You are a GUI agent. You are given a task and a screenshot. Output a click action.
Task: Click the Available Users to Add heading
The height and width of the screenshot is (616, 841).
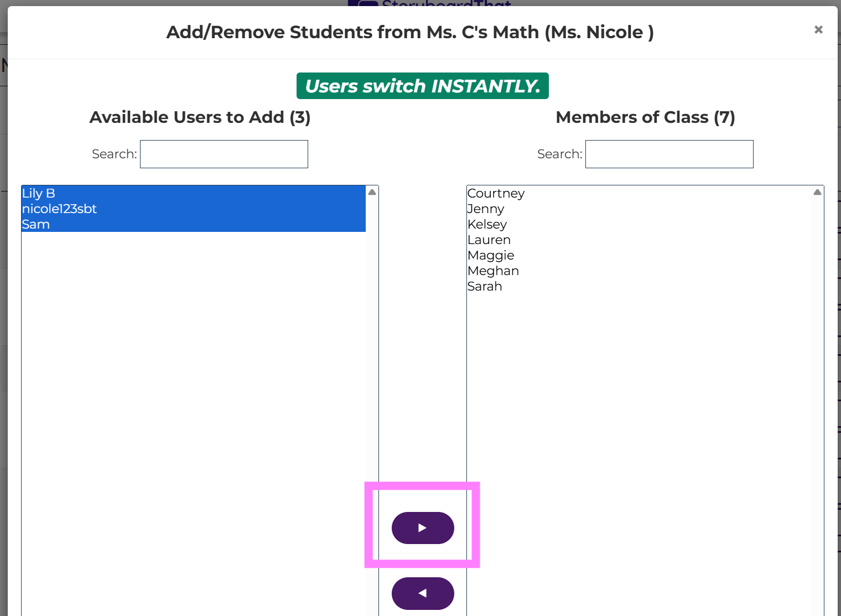click(200, 117)
